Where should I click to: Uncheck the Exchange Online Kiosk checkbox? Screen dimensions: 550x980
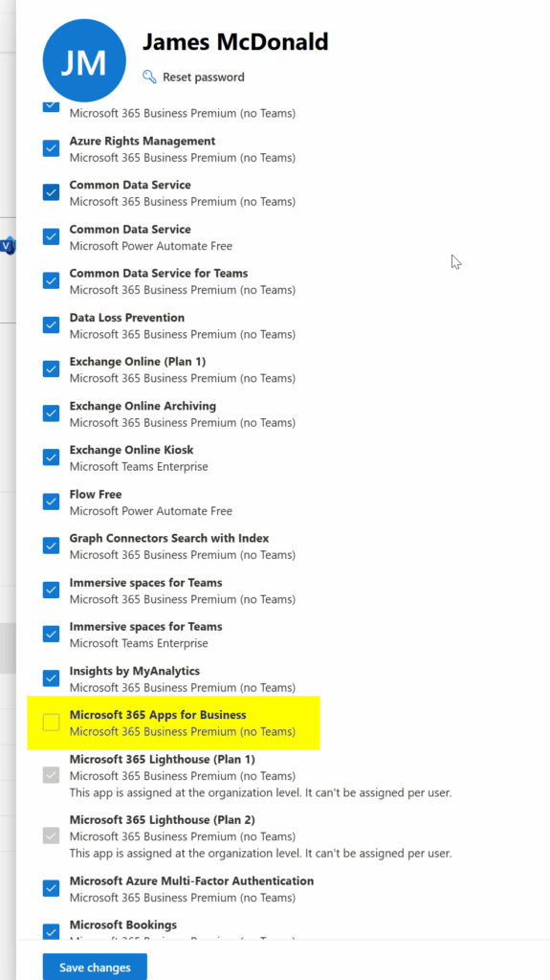tap(52, 457)
